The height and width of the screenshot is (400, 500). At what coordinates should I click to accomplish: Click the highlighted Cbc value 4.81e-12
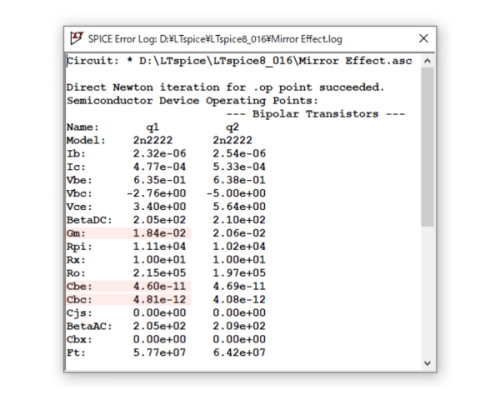tap(159, 300)
